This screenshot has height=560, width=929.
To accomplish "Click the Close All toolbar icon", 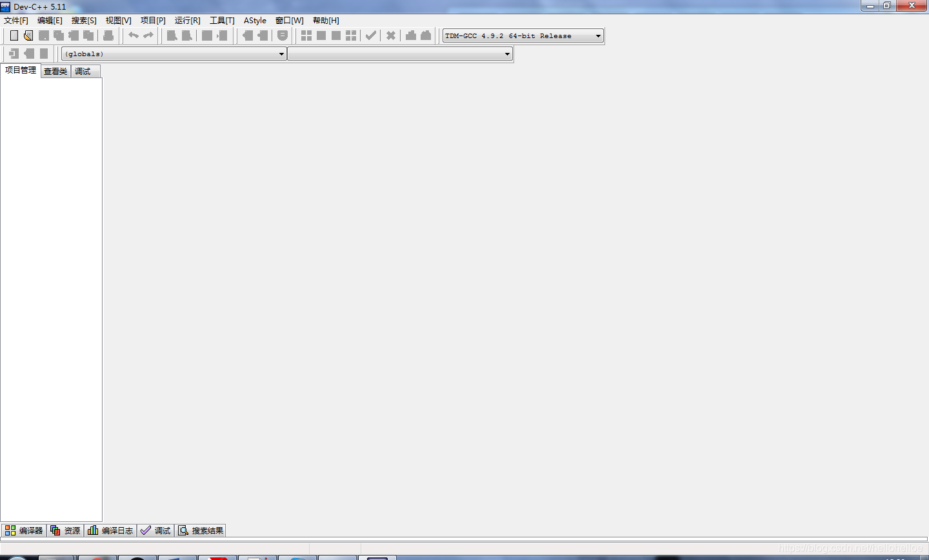I will 88,35.
